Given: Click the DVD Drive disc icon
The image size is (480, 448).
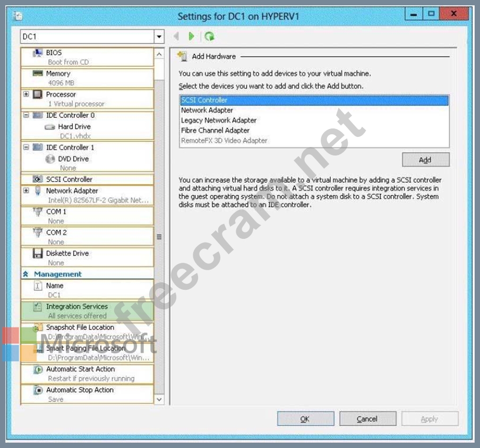Looking at the screenshot, I should [x=50, y=159].
